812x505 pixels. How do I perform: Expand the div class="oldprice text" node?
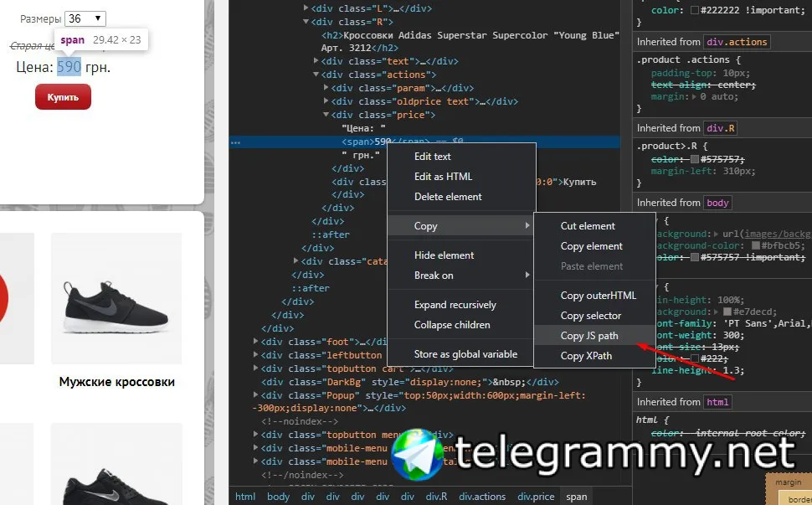coord(326,101)
